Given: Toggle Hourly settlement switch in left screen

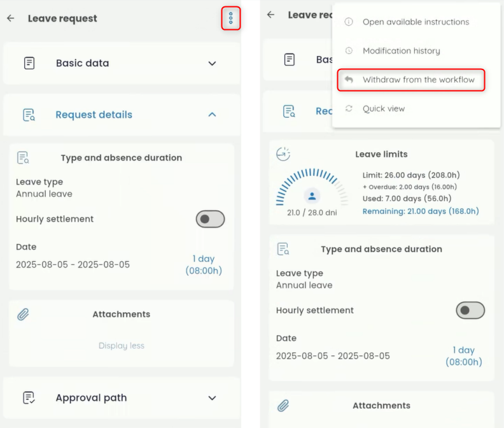Looking at the screenshot, I should (210, 219).
